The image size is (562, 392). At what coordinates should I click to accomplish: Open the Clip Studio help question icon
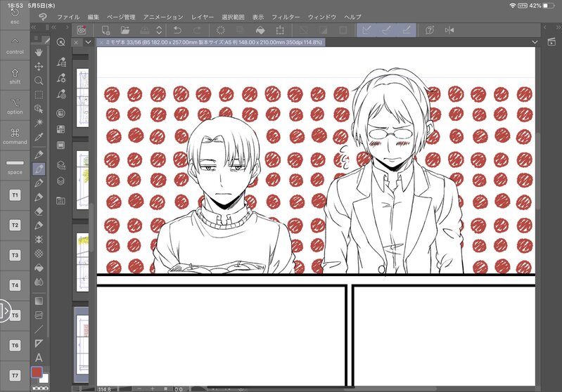(x=429, y=30)
